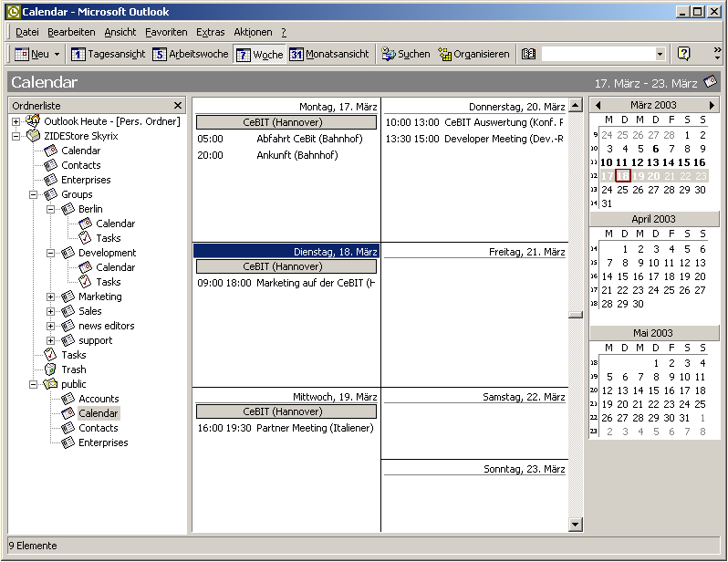Open the toolbar contact search dropdown arrow
The width and height of the screenshot is (728, 562).
pos(660,55)
